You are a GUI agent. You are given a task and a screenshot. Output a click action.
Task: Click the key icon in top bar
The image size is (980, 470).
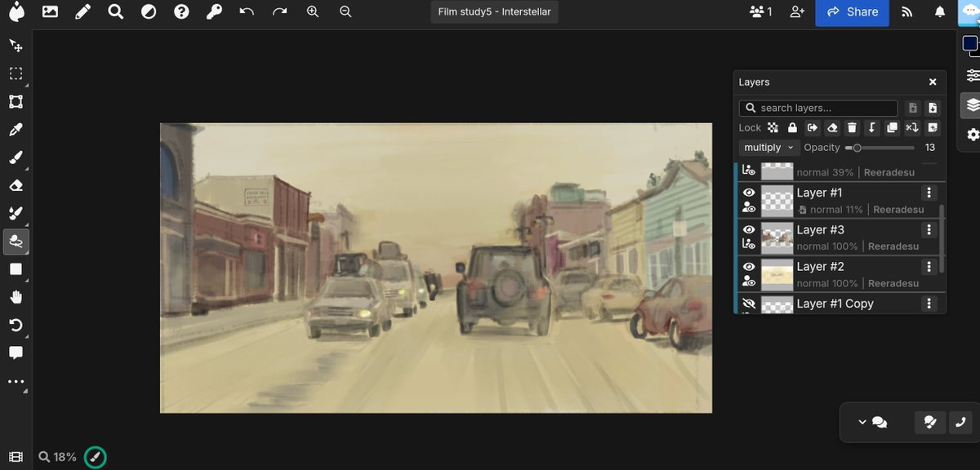click(214, 12)
